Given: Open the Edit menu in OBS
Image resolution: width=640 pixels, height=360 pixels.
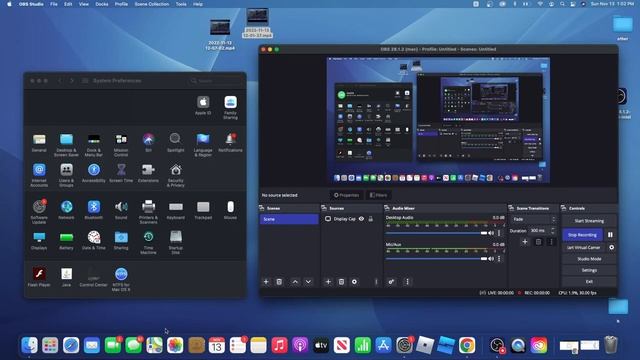Looking at the screenshot, I should [x=68, y=4].
